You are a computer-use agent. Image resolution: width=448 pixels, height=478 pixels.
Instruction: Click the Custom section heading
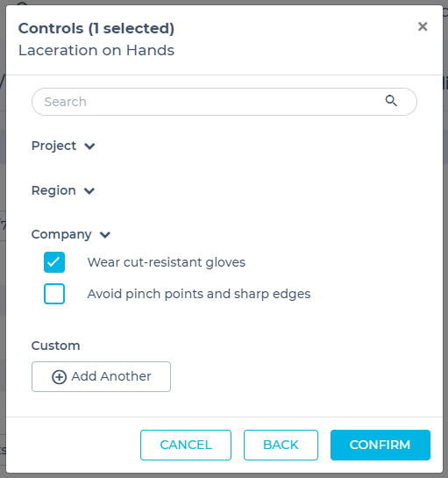click(x=56, y=346)
